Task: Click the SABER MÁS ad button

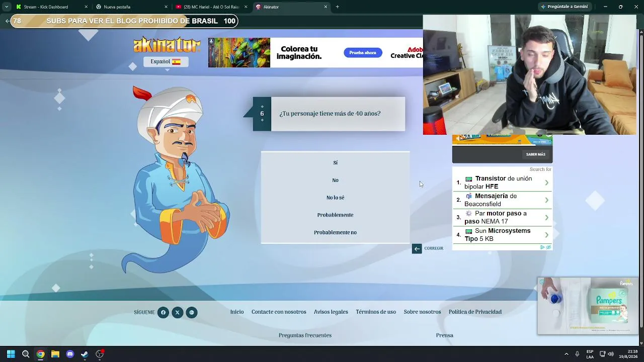Action: 536,154
